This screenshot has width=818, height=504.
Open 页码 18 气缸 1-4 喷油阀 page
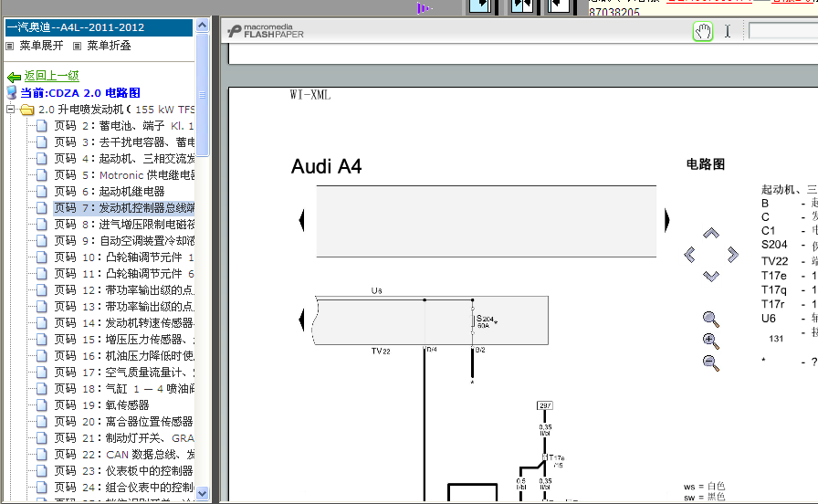pyautogui.click(x=124, y=389)
